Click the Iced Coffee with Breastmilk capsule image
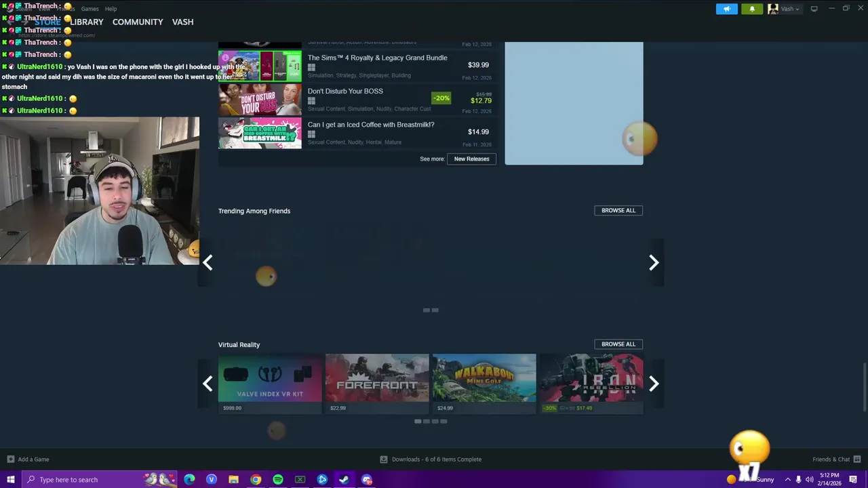Screen dimensions: 868x488 point(260,132)
